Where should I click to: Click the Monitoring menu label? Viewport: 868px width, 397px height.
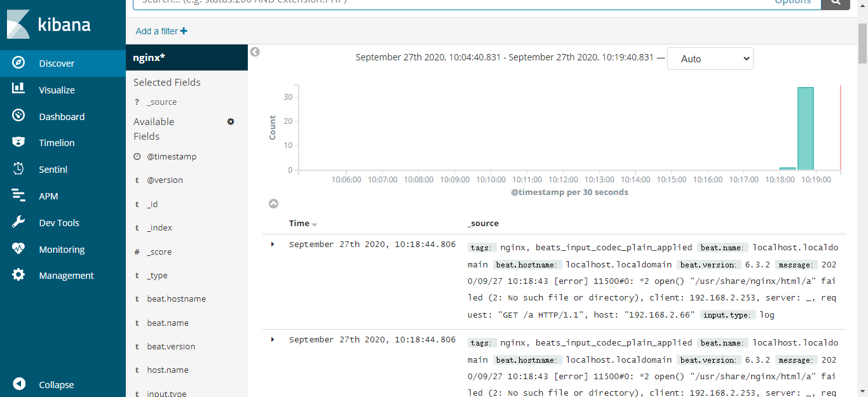coord(62,250)
